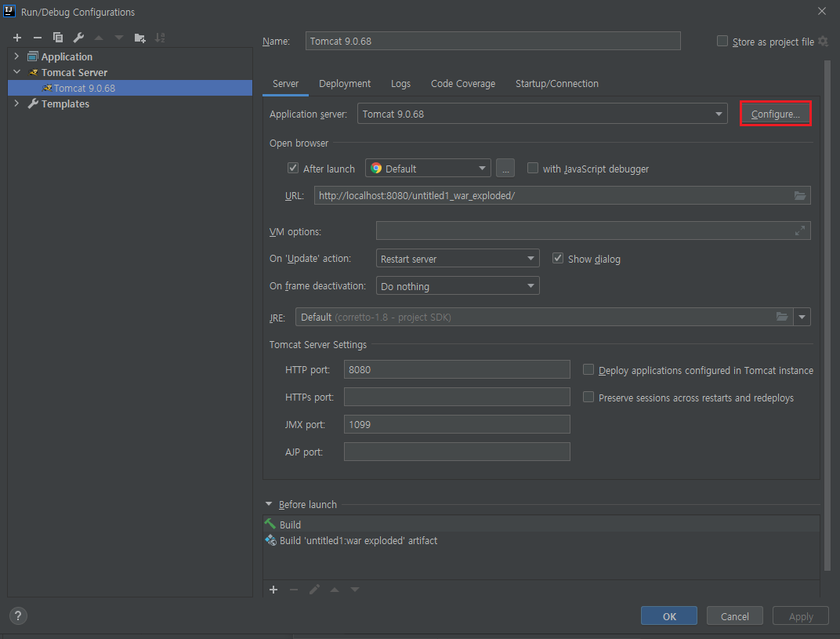840x639 pixels.
Task: Toggle Store as project file checkbox
Action: [722, 41]
